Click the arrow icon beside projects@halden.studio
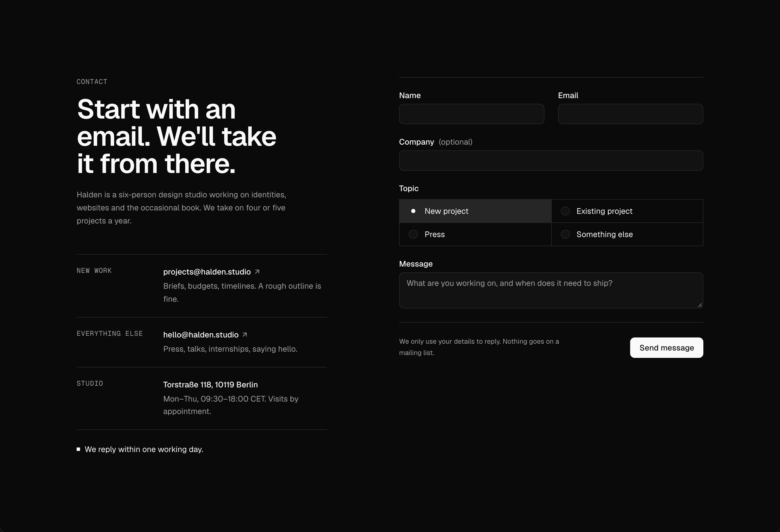Viewport: 780px width, 532px height. [257, 272]
